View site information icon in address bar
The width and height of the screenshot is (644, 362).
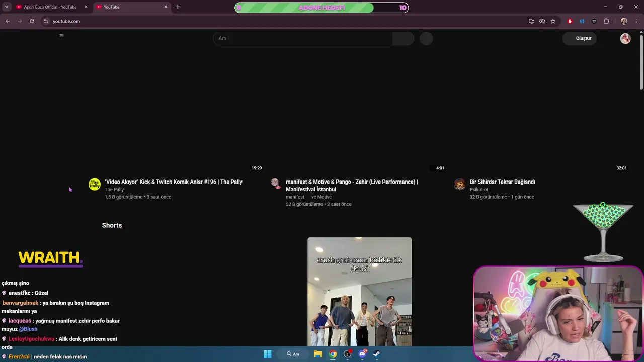tap(46, 21)
